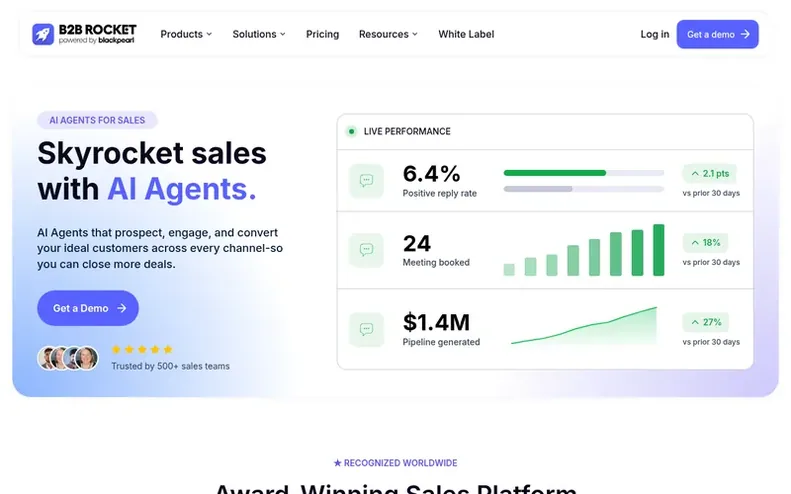The width and height of the screenshot is (791, 494).
Task: Expand the Solutions dropdown menu
Action: (x=259, y=34)
